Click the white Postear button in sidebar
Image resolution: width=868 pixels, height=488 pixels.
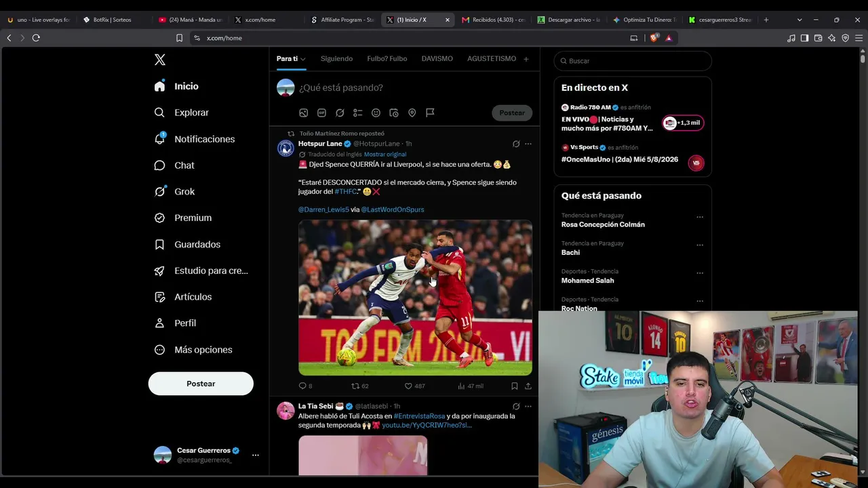coord(201,384)
